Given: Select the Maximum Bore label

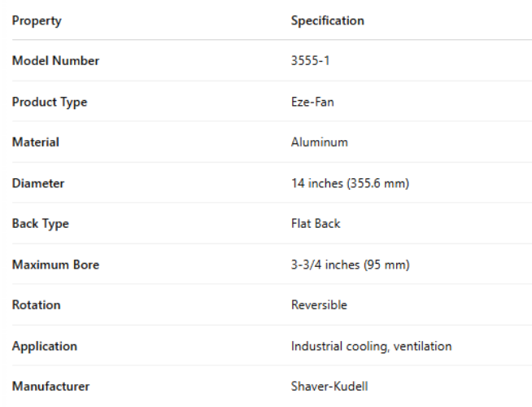Looking at the screenshot, I should (x=55, y=265).
